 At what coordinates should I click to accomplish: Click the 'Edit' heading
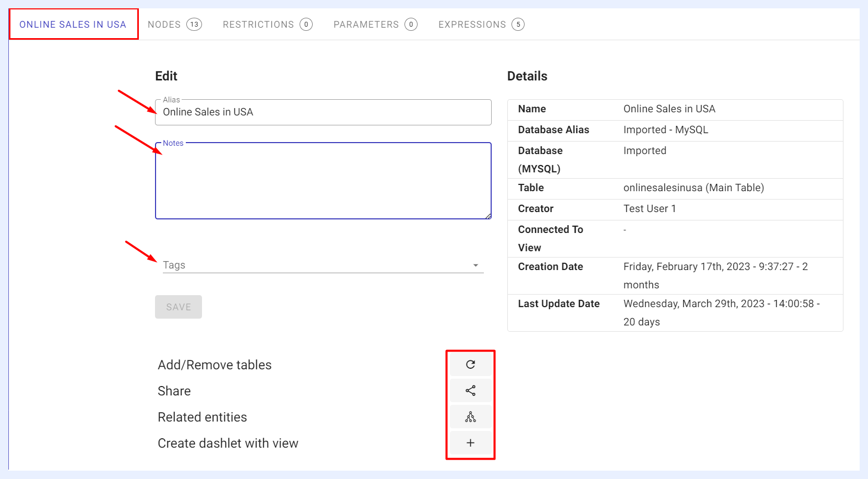pyautogui.click(x=166, y=76)
